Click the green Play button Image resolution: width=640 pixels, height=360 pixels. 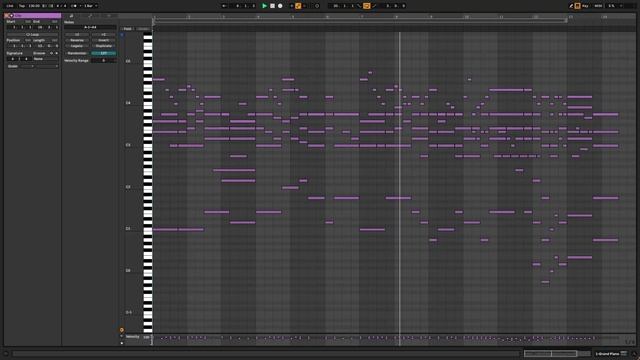(264, 6)
